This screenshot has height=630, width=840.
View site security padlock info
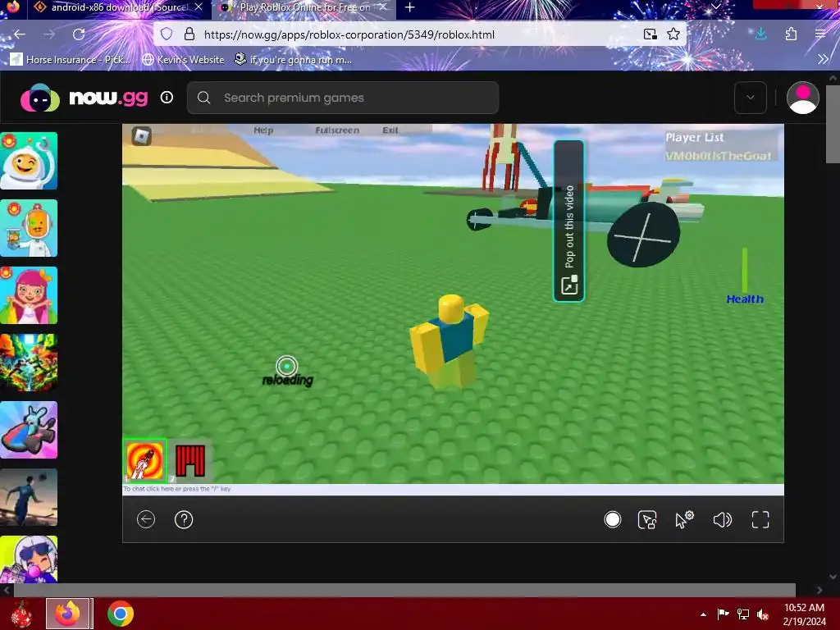[x=189, y=34]
